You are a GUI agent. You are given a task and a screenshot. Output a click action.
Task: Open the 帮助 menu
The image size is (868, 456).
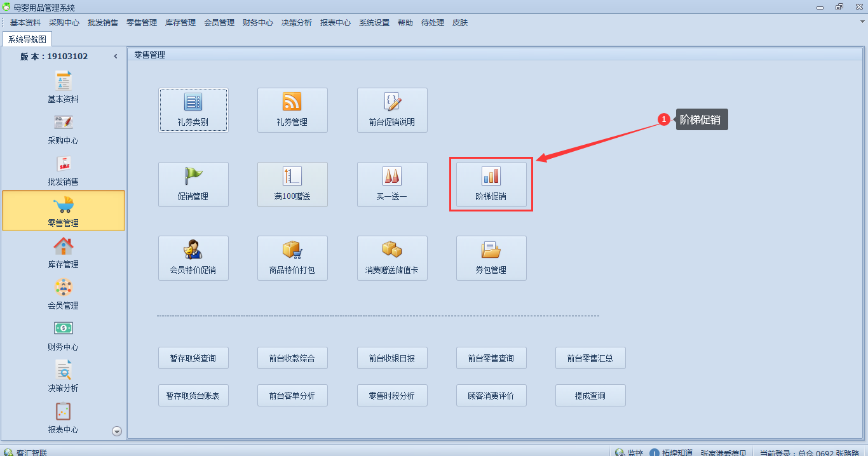[405, 22]
